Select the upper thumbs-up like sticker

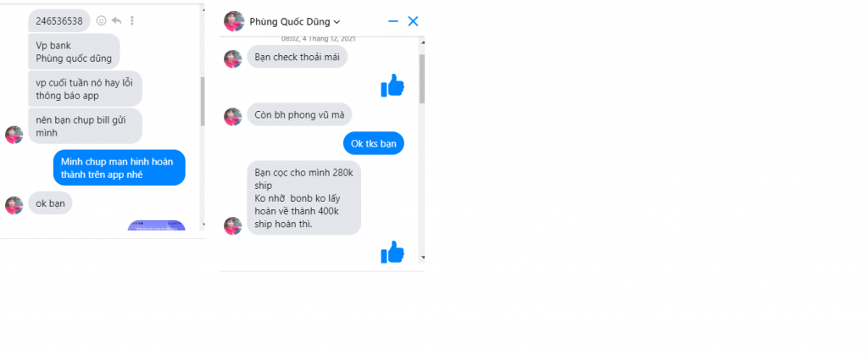click(x=392, y=86)
